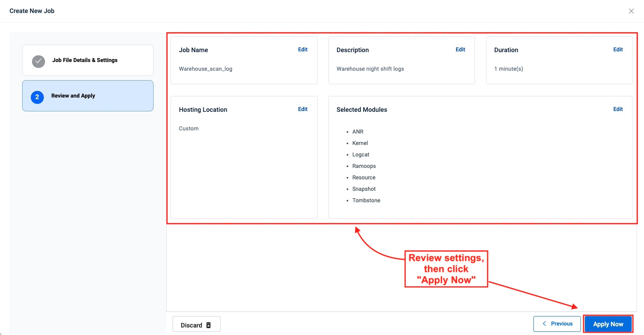Close the Create New Job dialog
644x335 pixels.
point(631,11)
